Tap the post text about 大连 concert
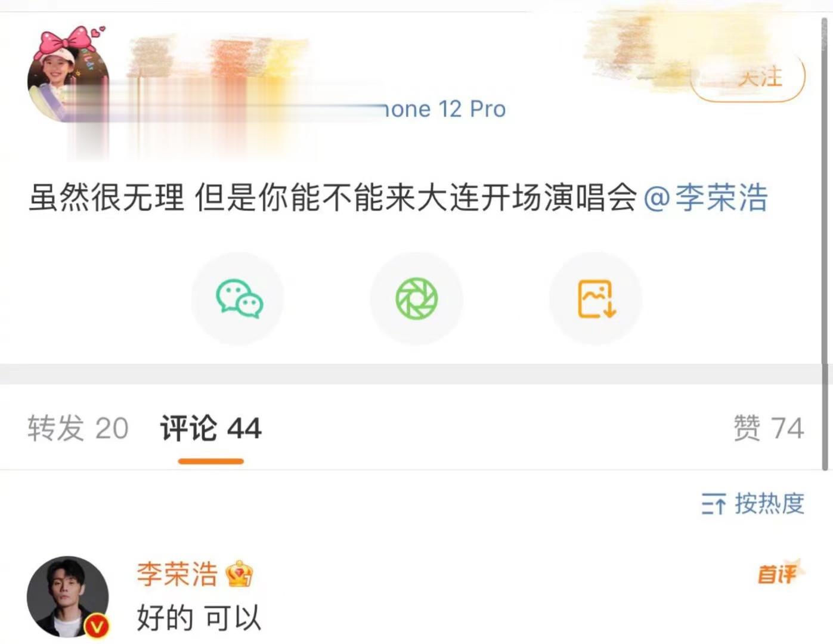This screenshot has width=833, height=644. 332,197
